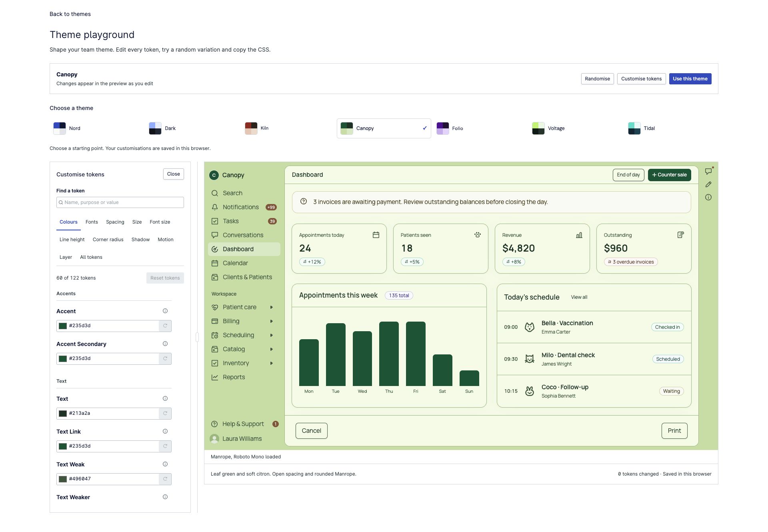Switch to the Fonts tab
The height and width of the screenshot is (532, 768).
(92, 222)
